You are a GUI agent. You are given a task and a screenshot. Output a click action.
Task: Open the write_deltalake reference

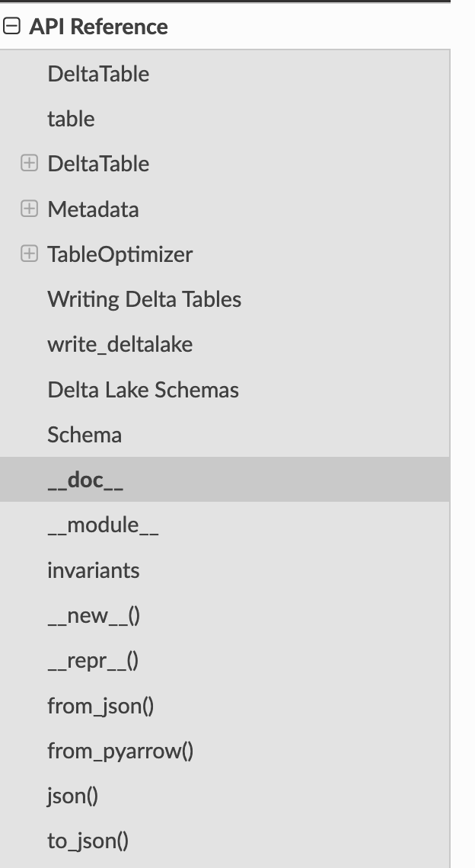[x=120, y=344]
